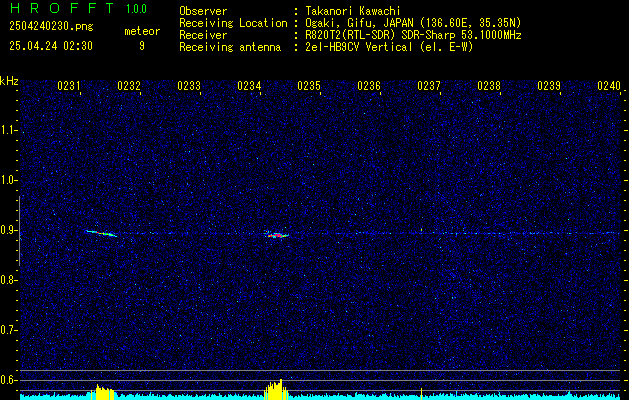Screen dimensions: 629x400
Task: Click the 2el-HB9CV Vertical antenna text
Action: [x=390, y=47]
